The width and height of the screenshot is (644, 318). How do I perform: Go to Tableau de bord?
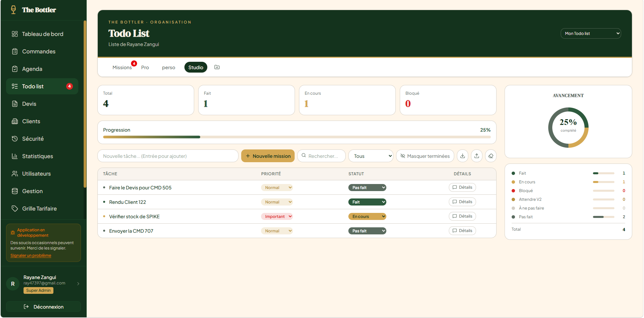[x=42, y=34]
